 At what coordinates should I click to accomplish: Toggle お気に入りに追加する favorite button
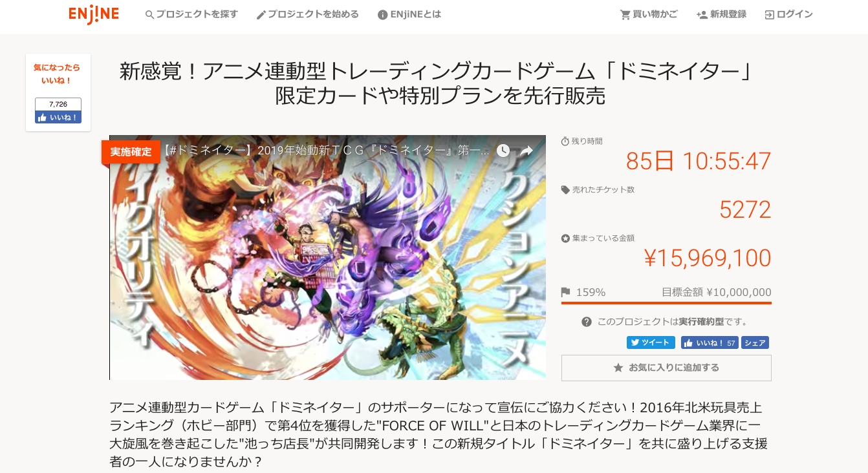(666, 368)
